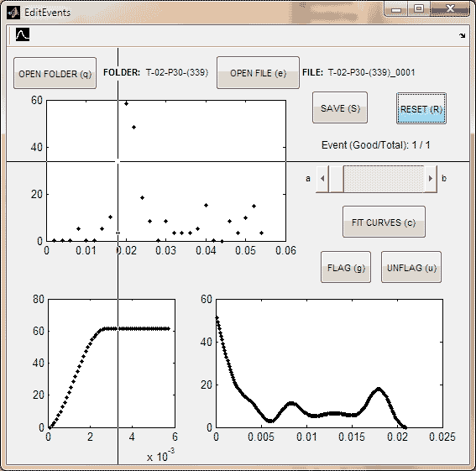Minimize the EditEvents window
Image resolution: width=476 pixels, height=471 pixels.
coord(396,8)
